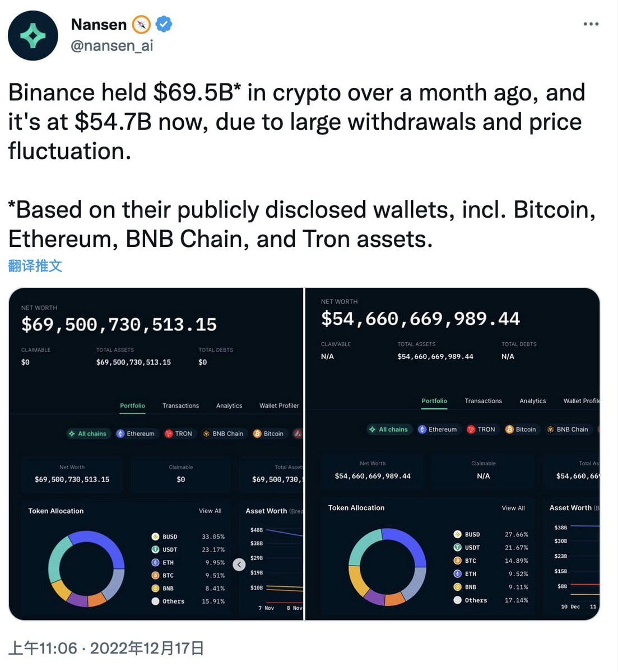Viewport: 618px width, 672px height.
Task: Open the @nansen_ai handle link
Action: point(111,45)
